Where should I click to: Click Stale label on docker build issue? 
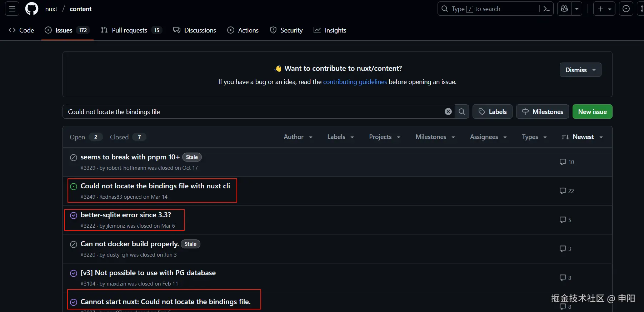pos(190,244)
